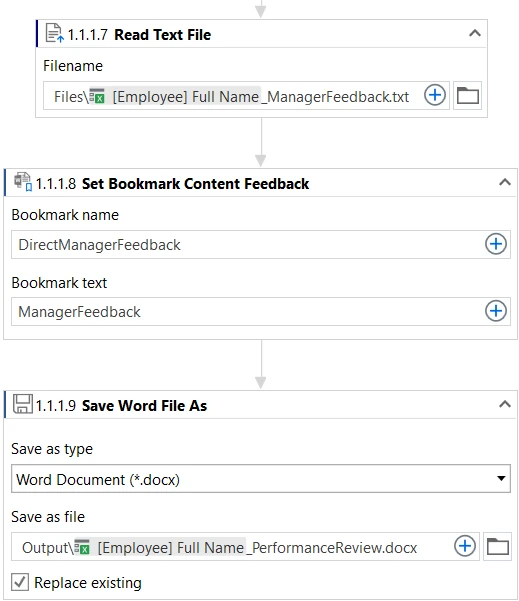The height and width of the screenshot is (601, 519).
Task: Open plus menu for Bookmark text field
Action: click(x=496, y=311)
